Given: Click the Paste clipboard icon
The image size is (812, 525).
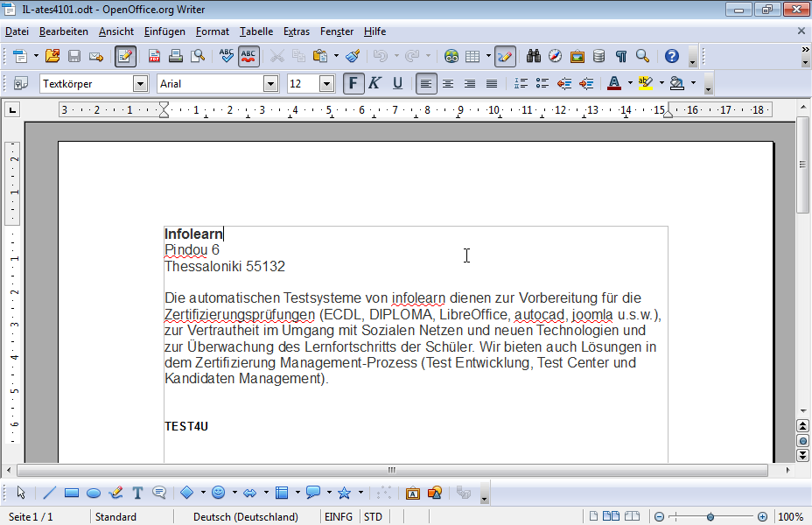Looking at the screenshot, I should (x=320, y=56).
